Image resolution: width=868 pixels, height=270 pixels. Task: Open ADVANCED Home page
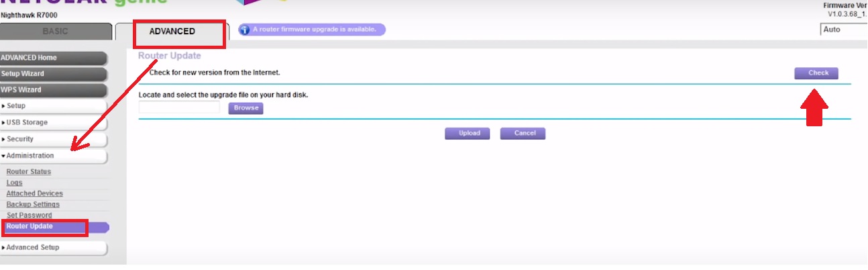[x=54, y=58]
